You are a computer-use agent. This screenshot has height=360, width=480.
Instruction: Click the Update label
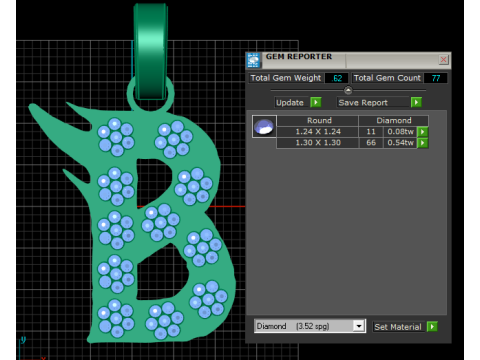tap(290, 102)
